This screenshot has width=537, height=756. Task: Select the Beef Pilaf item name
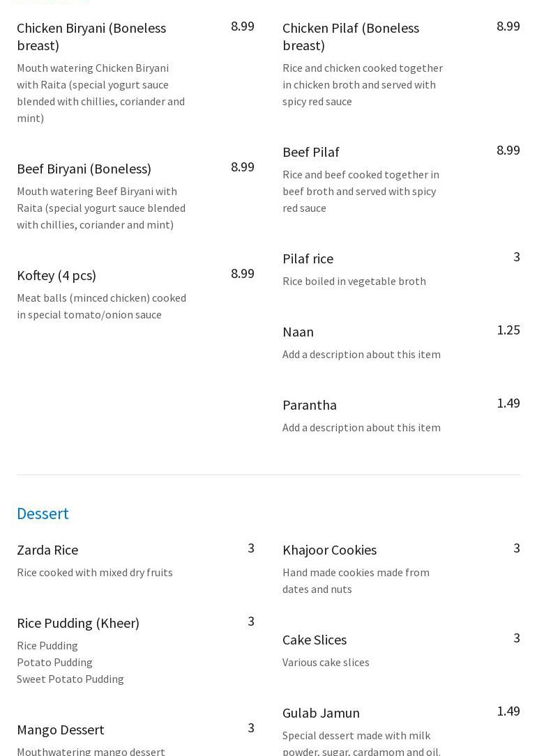click(311, 152)
